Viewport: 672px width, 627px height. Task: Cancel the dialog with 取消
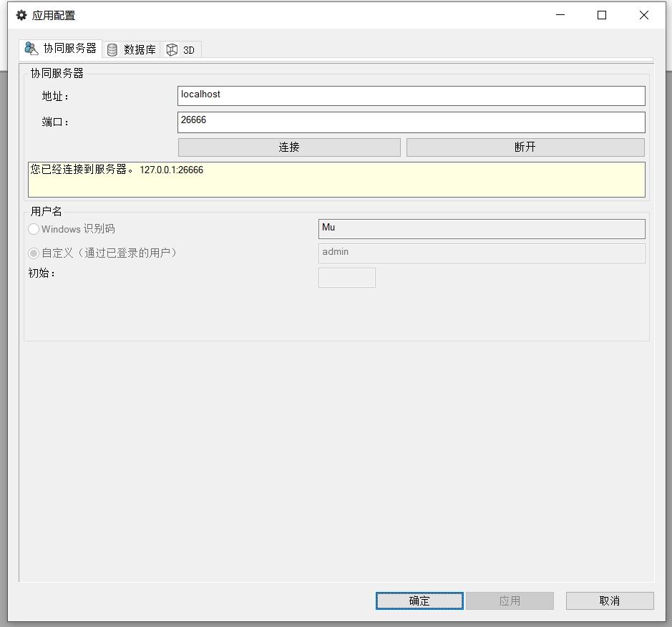pyautogui.click(x=610, y=601)
